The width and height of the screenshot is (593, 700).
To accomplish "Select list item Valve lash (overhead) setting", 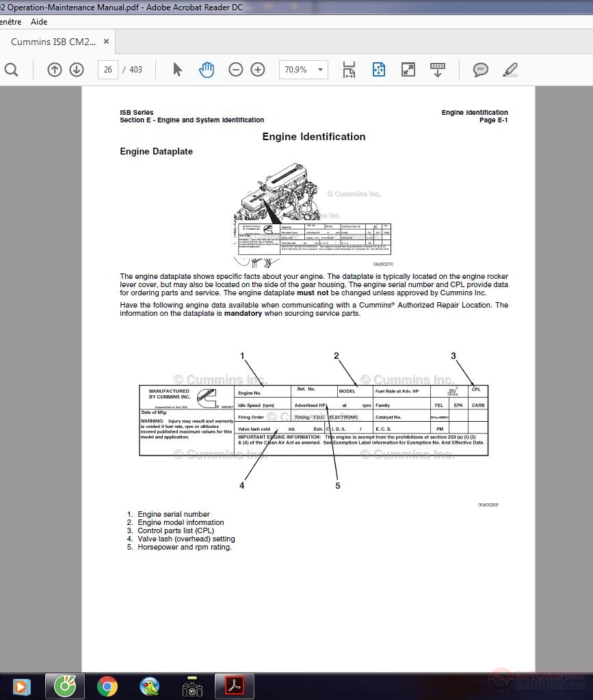I will point(186,539).
